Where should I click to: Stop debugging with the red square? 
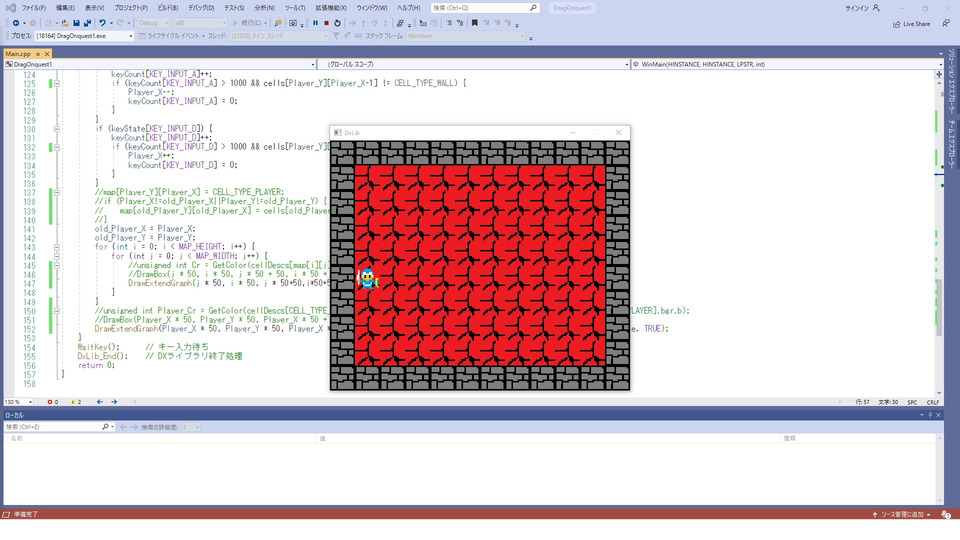[326, 23]
